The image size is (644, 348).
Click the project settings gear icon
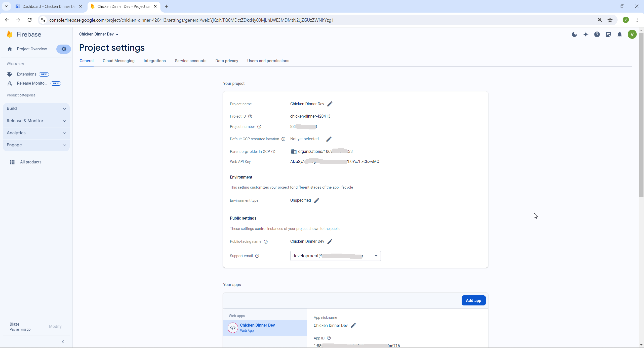[64, 49]
